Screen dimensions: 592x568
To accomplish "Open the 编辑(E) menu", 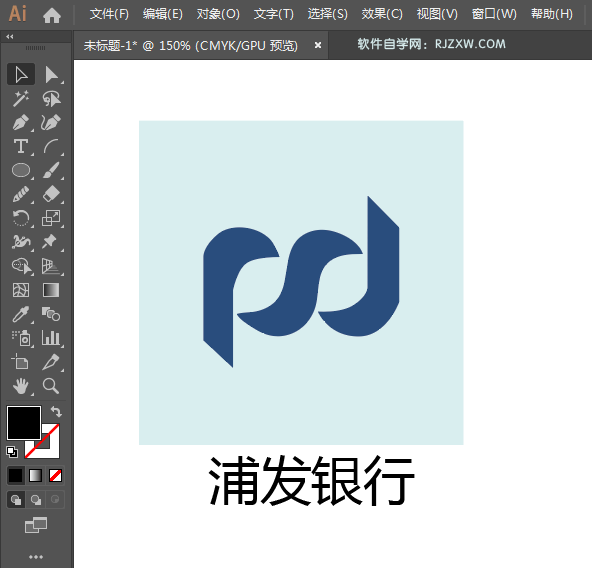I will 163,14.
